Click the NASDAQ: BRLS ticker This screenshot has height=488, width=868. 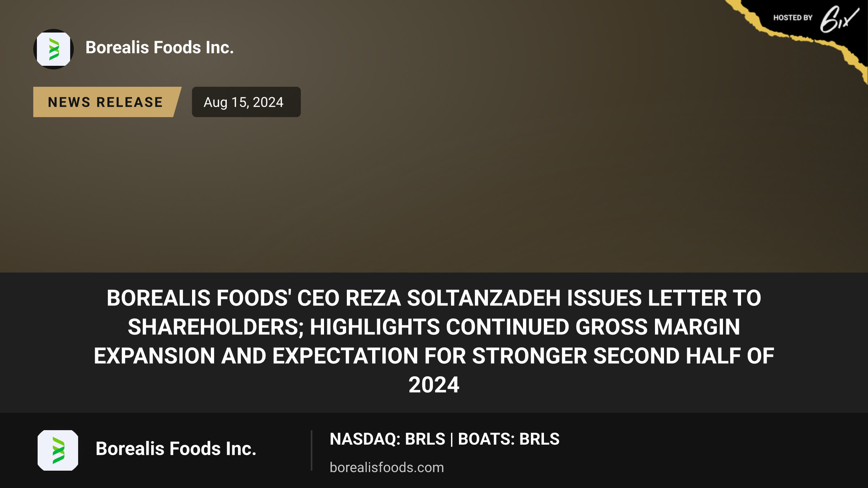tap(387, 439)
